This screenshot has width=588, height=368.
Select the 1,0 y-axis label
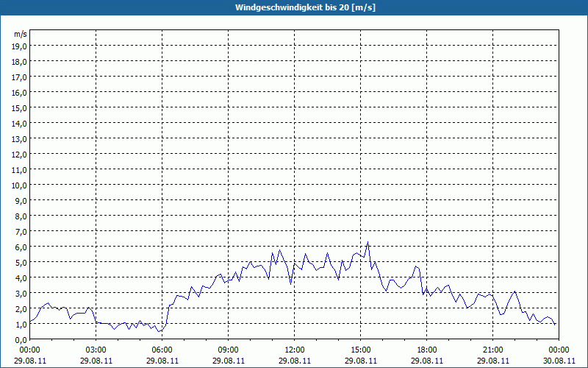[x=21, y=325]
